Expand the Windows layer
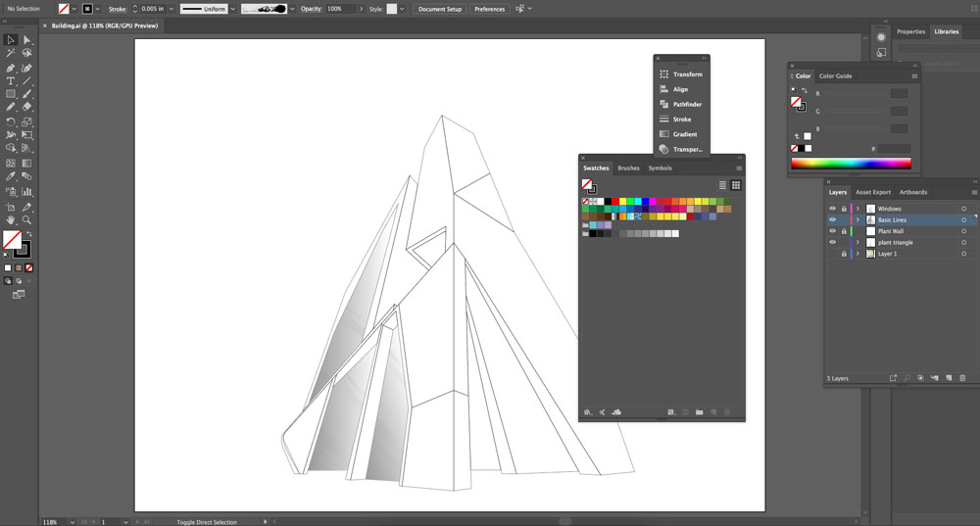Image resolution: width=980 pixels, height=526 pixels. (857, 209)
